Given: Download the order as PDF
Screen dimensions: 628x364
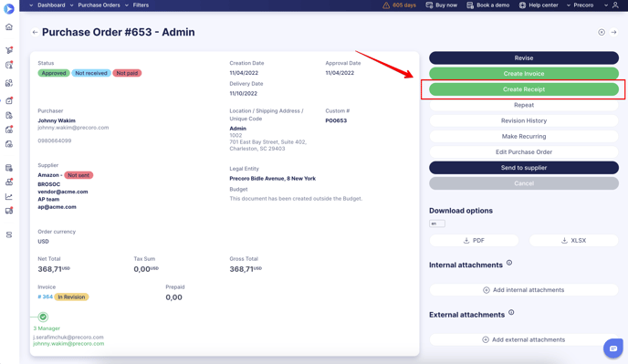Looking at the screenshot, I should (474, 240).
